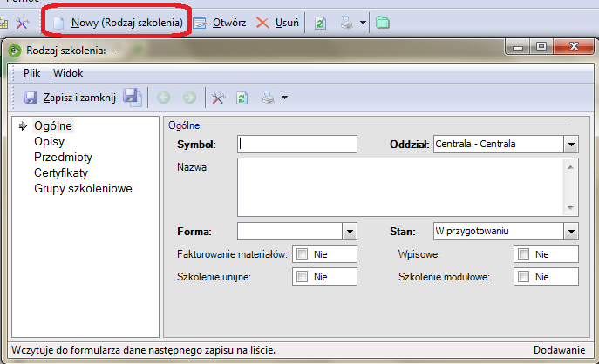Image resolution: width=599 pixels, height=364 pixels.
Task: Open the Stan dropdown showing W przygotowaniu
Action: 571,232
